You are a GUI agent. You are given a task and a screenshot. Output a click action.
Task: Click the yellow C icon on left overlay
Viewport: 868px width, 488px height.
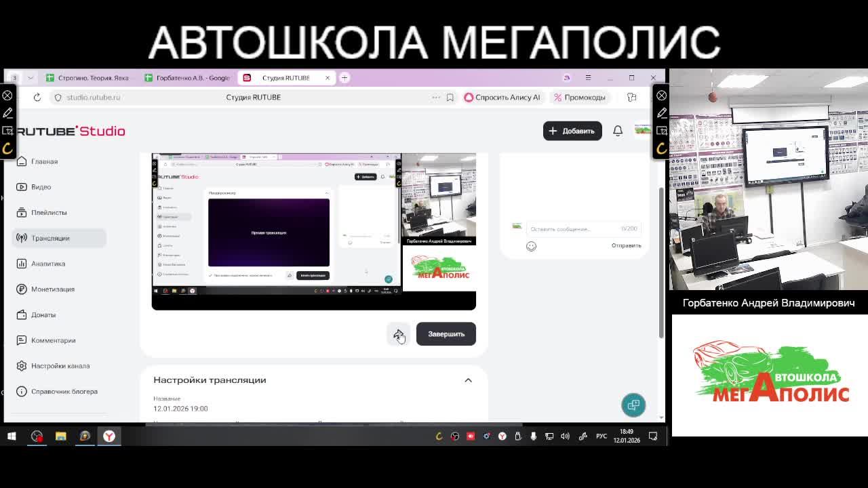[7, 148]
